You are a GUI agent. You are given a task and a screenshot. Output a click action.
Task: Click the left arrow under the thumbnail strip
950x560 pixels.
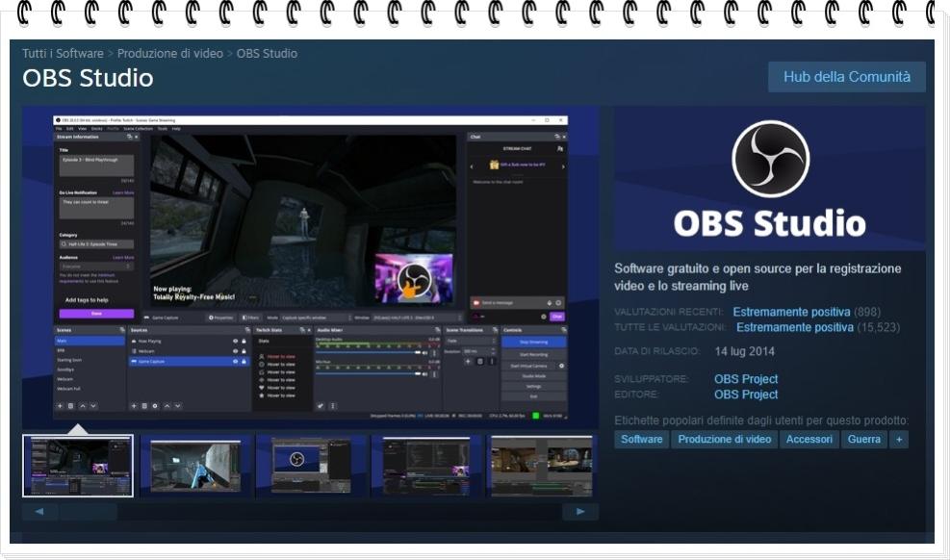pos(39,512)
